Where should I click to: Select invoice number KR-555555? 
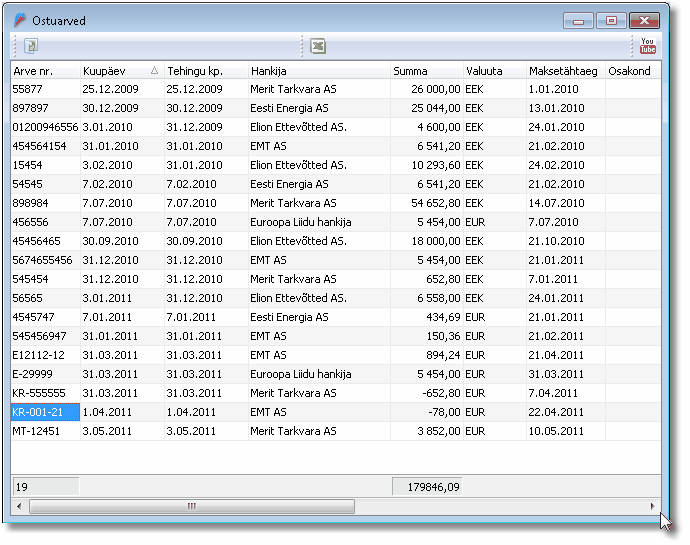coord(45,393)
